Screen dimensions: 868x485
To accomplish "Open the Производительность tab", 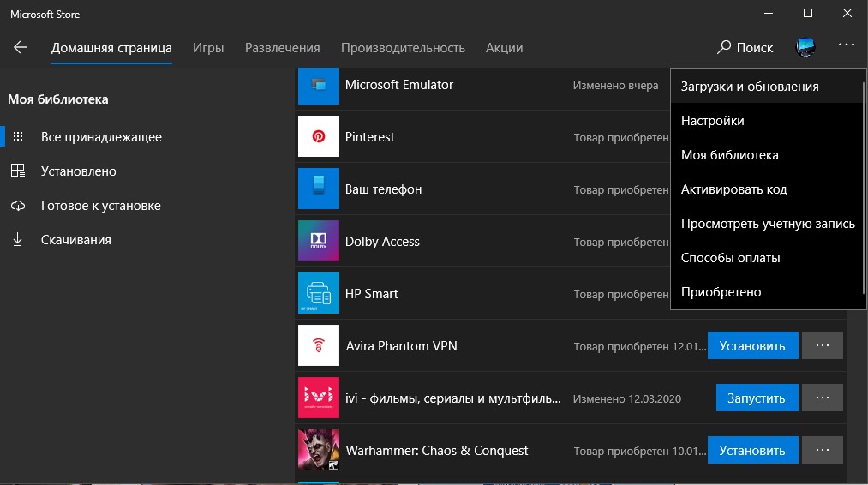I will pyautogui.click(x=403, y=48).
